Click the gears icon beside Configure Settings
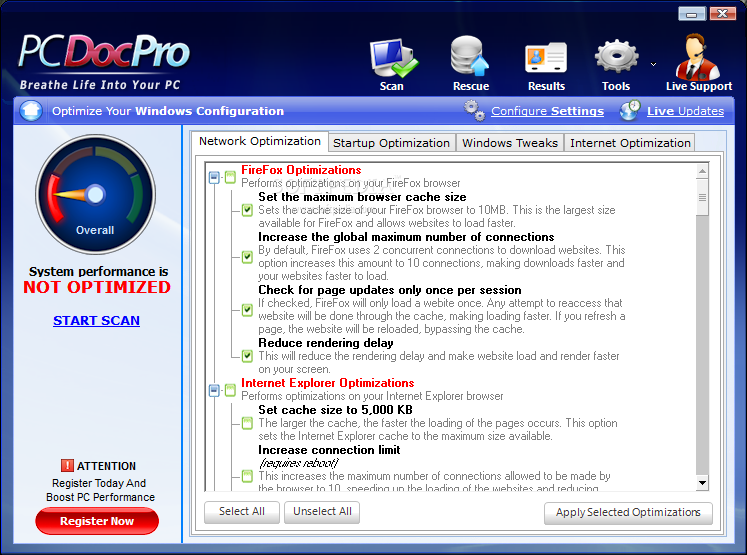747x555 pixels. (474, 110)
